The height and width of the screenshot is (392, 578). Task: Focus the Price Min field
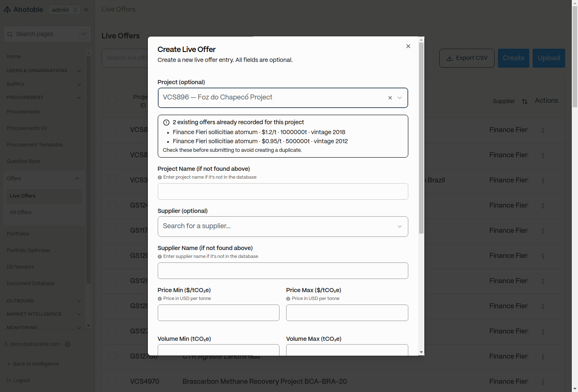218,313
